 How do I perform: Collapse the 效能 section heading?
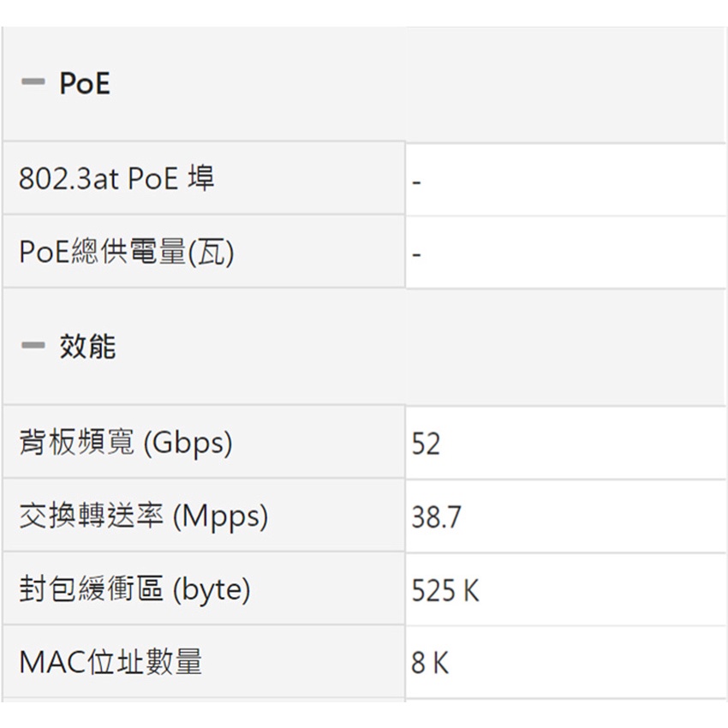[87, 347]
